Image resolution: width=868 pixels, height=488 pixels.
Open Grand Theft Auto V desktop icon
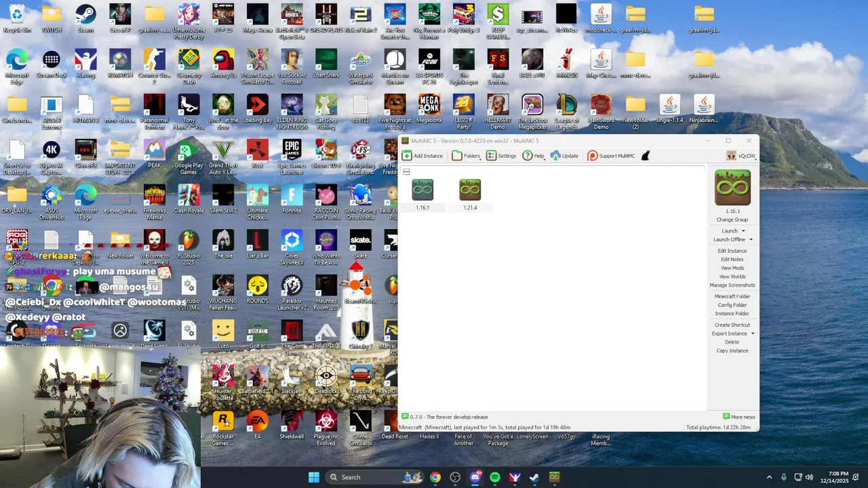223,157
